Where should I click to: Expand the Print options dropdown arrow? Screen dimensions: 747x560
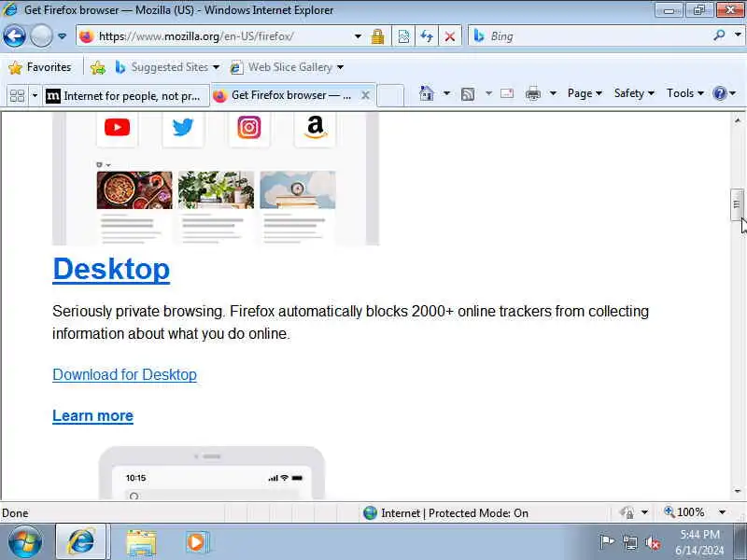[x=553, y=93]
